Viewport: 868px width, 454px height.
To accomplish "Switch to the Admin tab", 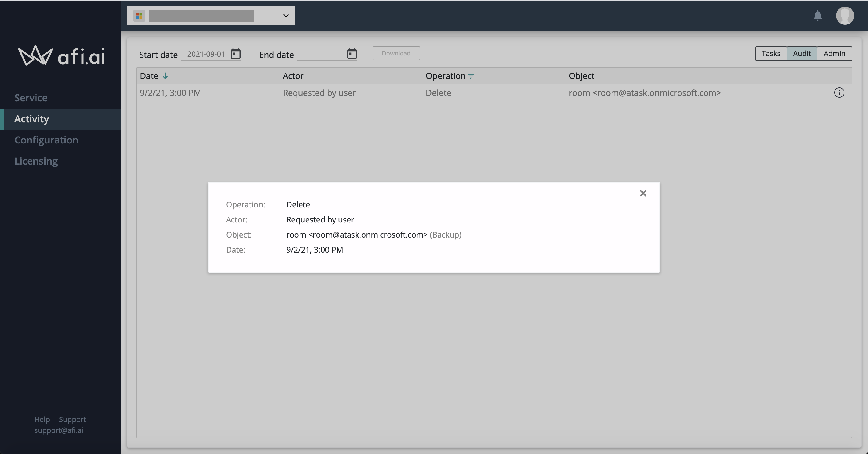I will point(834,54).
